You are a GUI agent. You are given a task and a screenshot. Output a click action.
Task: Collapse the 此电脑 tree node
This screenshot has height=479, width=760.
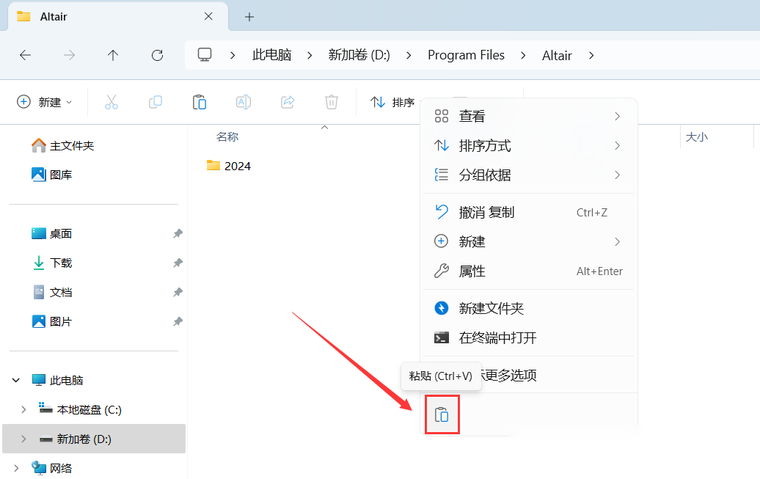coord(15,381)
